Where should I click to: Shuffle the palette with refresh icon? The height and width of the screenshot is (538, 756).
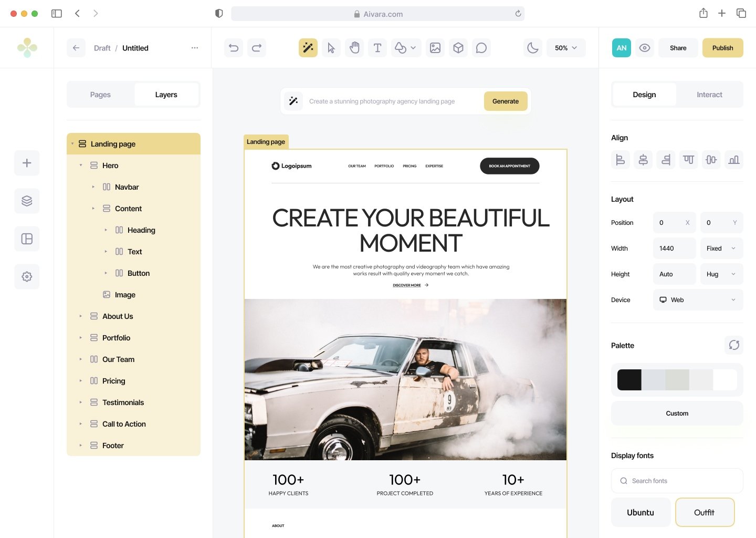(x=734, y=345)
